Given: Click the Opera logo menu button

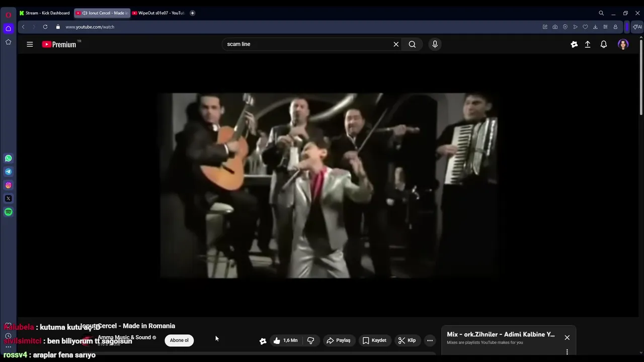Looking at the screenshot, I should click(x=8, y=15).
